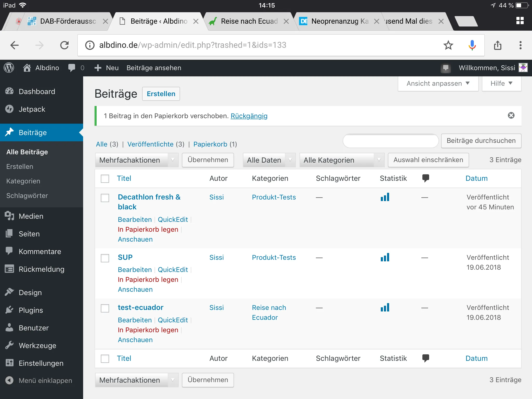Open Kommentare in the sidebar

(42, 251)
